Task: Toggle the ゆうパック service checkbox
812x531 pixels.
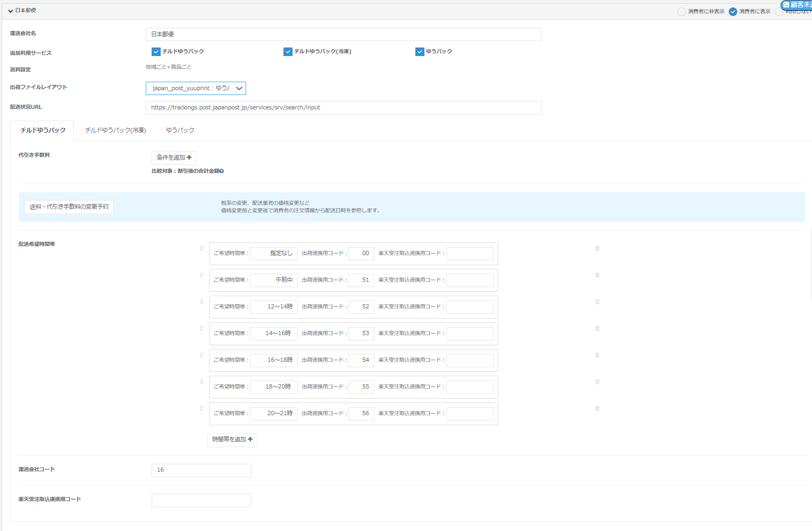Action: click(420, 52)
